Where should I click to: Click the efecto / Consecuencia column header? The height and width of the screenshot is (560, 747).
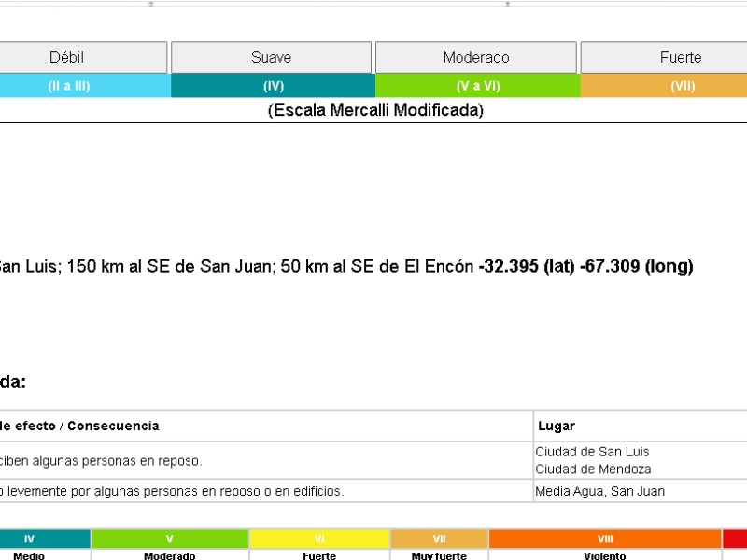pos(79,426)
